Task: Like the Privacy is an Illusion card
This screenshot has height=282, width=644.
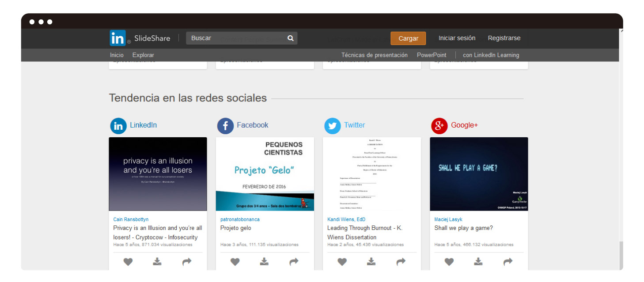Action: click(128, 262)
